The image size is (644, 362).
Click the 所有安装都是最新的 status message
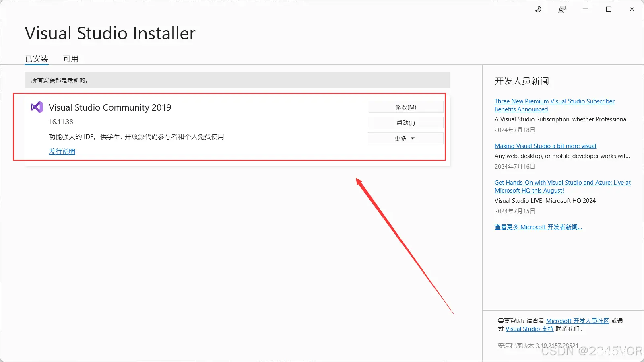pyautogui.click(x=60, y=80)
